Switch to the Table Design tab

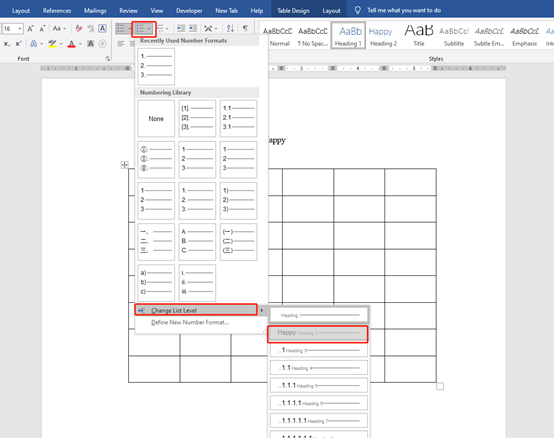(x=293, y=11)
